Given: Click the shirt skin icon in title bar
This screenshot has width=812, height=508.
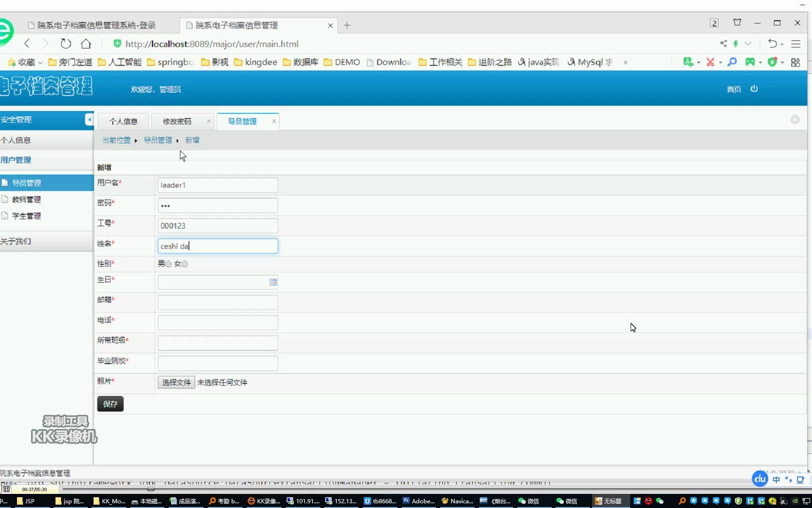Looking at the screenshot, I should click(x=737, y=23).
